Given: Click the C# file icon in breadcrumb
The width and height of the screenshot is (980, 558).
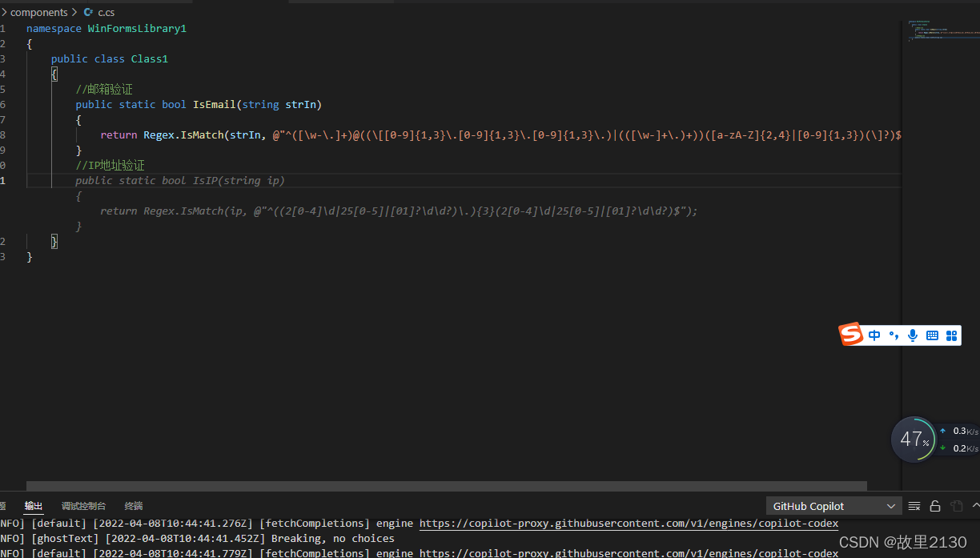Looking at the screenshot, I should (88, 13).
